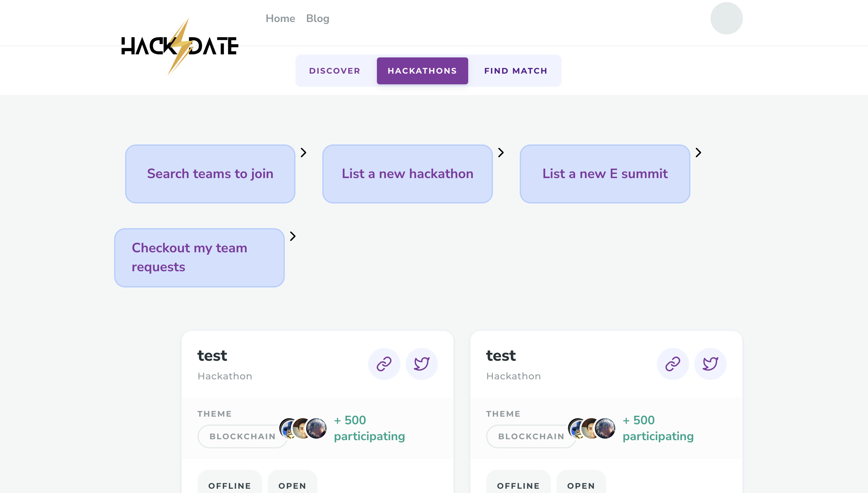Click chevron next to Search teams to join
Screen dimensions: 868x493
click(303, 153)
